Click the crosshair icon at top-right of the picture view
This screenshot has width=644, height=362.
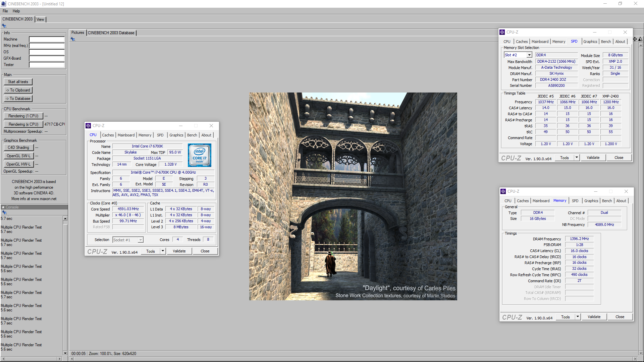tap(635, 39)
